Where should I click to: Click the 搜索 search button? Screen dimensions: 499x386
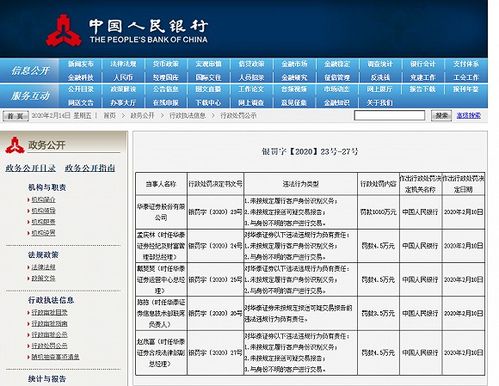tap(441, 115)
